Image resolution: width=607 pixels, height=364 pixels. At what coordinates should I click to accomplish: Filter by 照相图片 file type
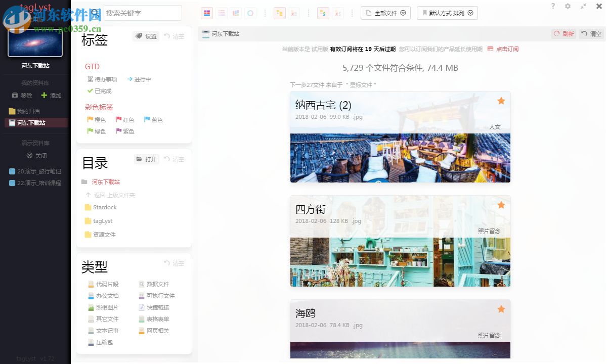[106, 307]
